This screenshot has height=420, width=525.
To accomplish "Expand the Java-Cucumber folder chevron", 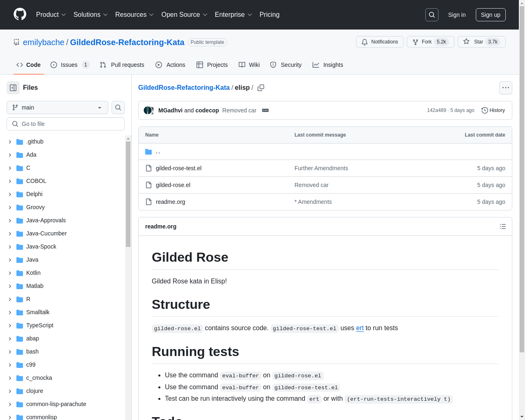I will point(10,234).
